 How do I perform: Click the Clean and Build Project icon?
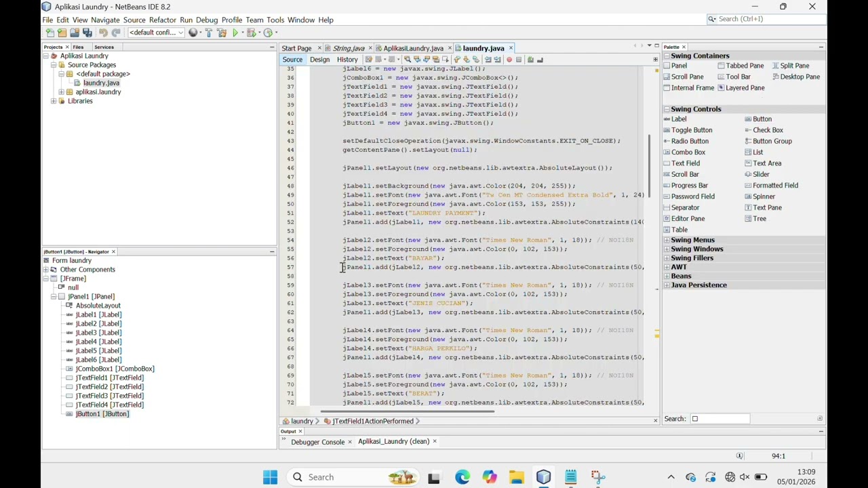click(222, 33)
